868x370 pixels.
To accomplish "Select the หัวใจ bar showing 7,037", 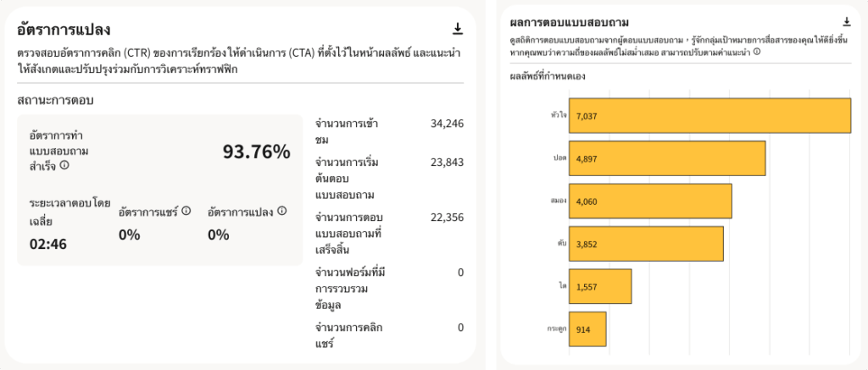I will (x=710, y=116).
